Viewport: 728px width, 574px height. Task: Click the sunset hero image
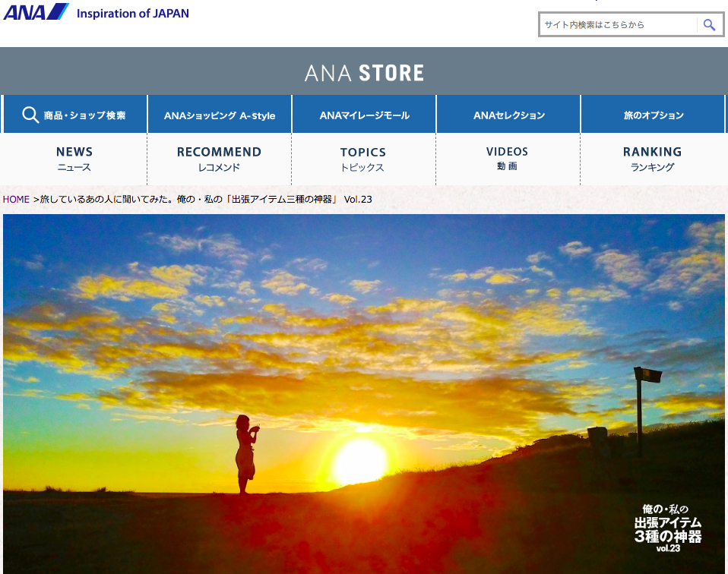(363, 394)
